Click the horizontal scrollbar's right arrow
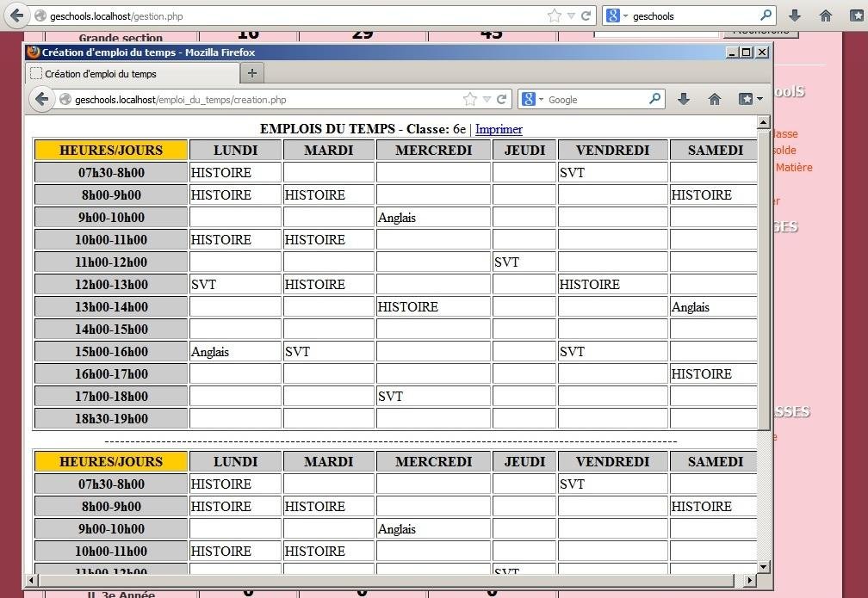Screen dimensions: 868x598 pyautogui.click(x=750, y=580)
